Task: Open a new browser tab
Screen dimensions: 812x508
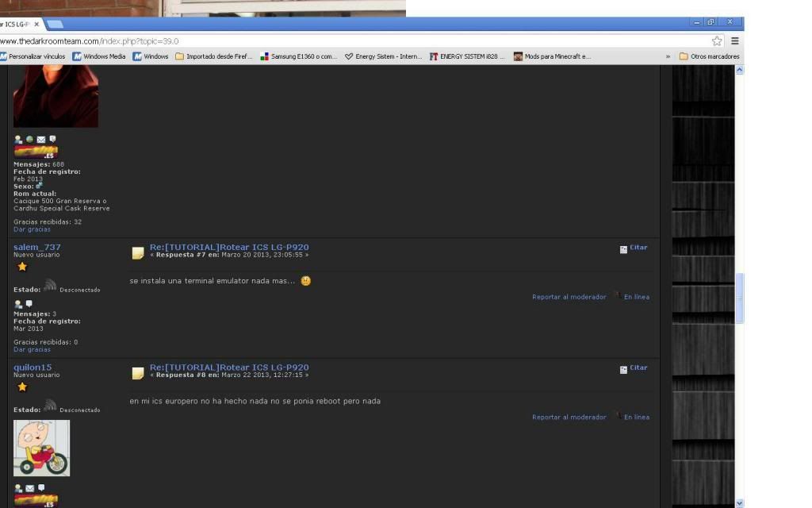Action: (54, 25)
